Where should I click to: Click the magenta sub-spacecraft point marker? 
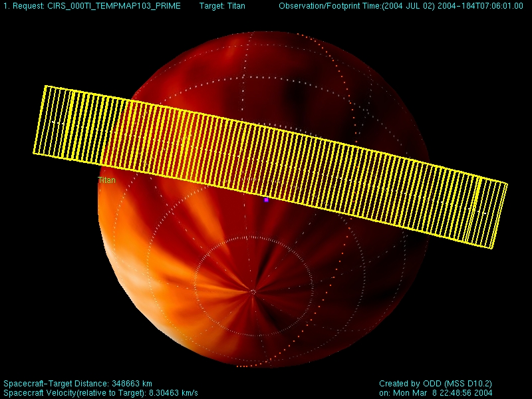coord(267,200)
